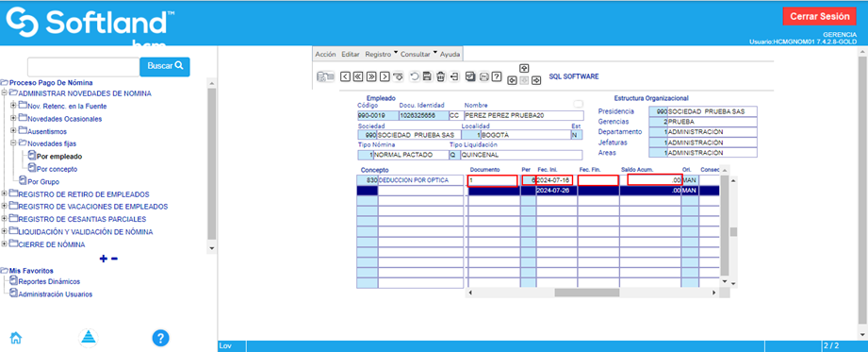Click the up arrow block navigation icon
The height and width of the screenshot is (352, 868).
tap(524, 68)
